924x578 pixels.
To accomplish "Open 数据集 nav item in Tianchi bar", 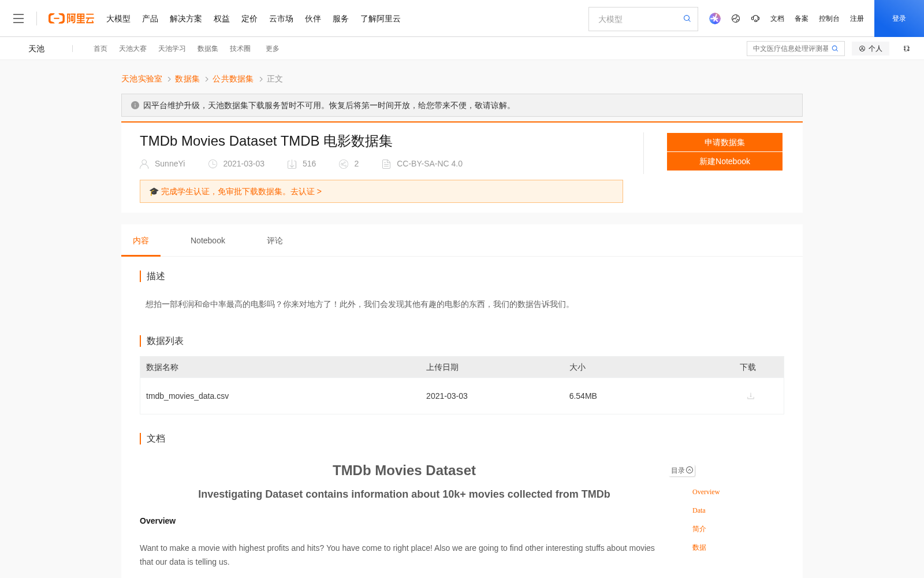I will click(x=208, y=49).
